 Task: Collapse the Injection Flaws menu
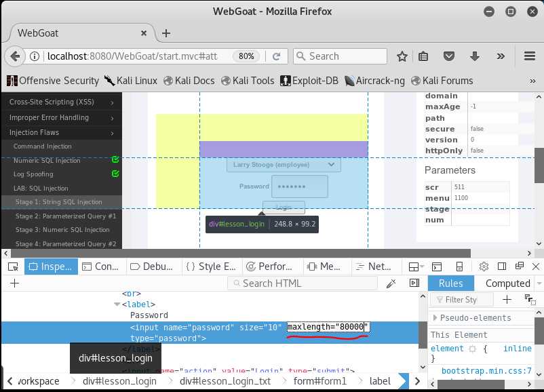(62, 132)
